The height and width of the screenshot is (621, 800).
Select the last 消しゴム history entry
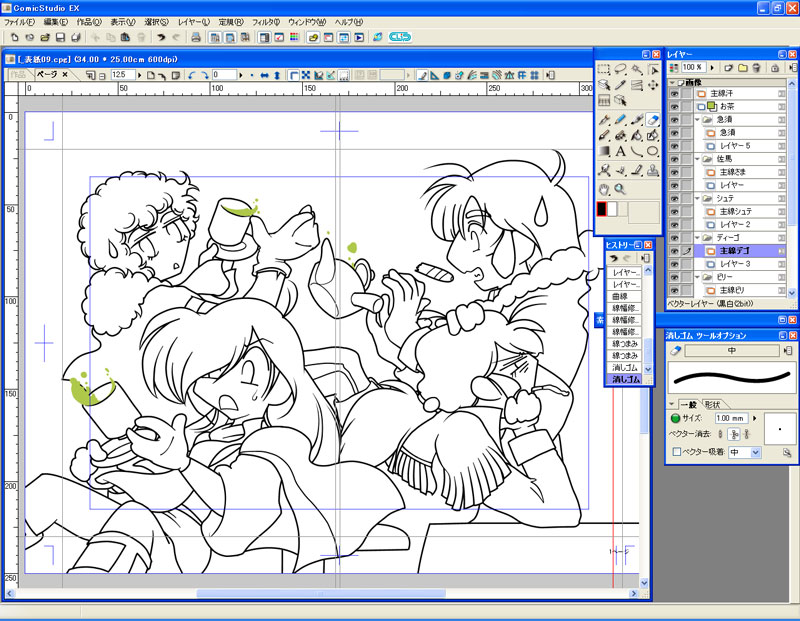pos(626,379)
